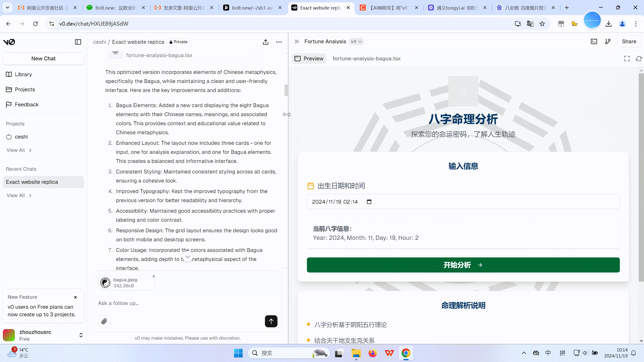This screenshot has height=362, width=644.
Task: Click the fork branch icon
Action: pos(608,41)
